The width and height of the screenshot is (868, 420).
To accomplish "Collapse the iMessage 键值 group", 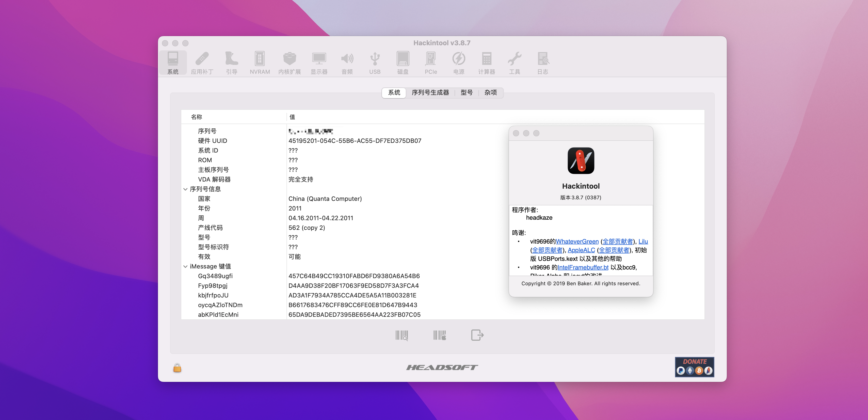I will point(185,266).
